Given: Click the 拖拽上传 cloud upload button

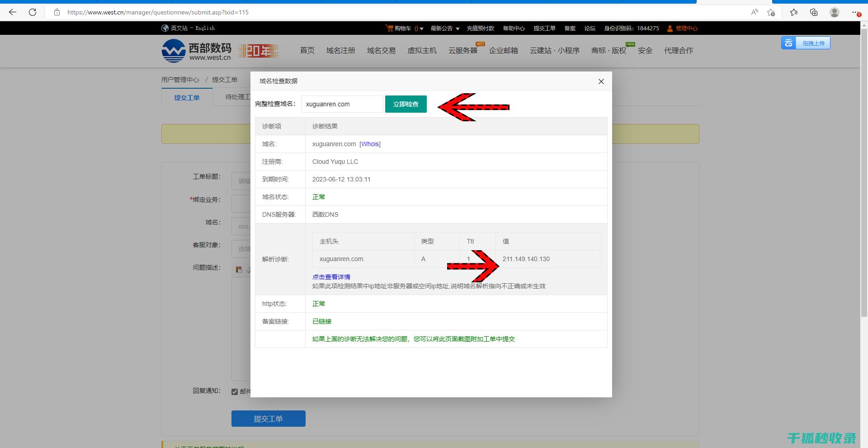Looking at the screenshot, I should click(x=806, y=43).
